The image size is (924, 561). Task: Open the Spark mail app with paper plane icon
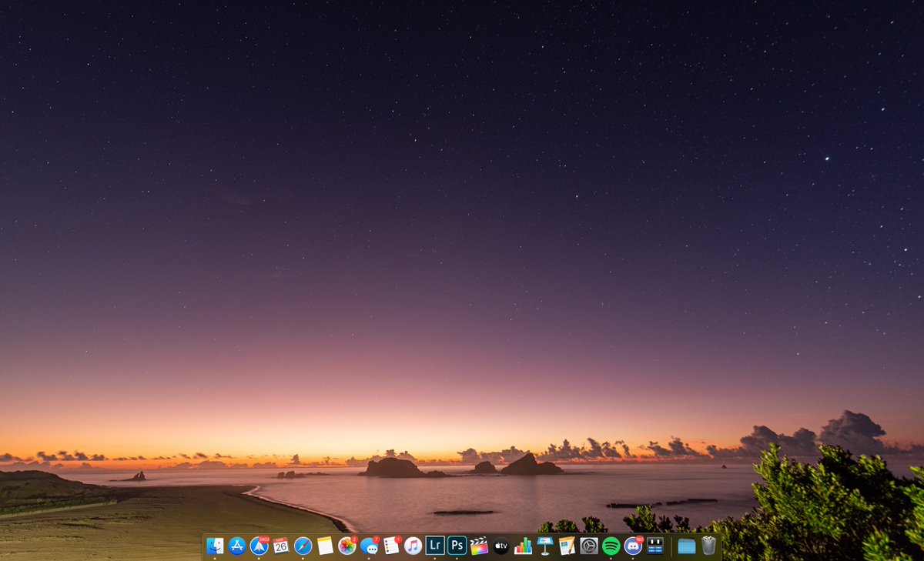[x=259, y=546]
